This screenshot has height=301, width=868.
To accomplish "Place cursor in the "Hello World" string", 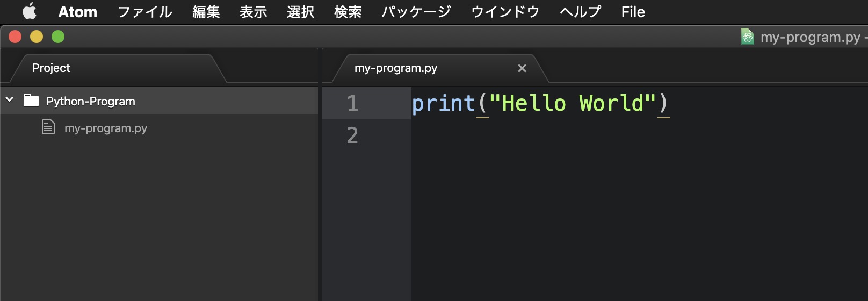I will (x=572, y=103).
